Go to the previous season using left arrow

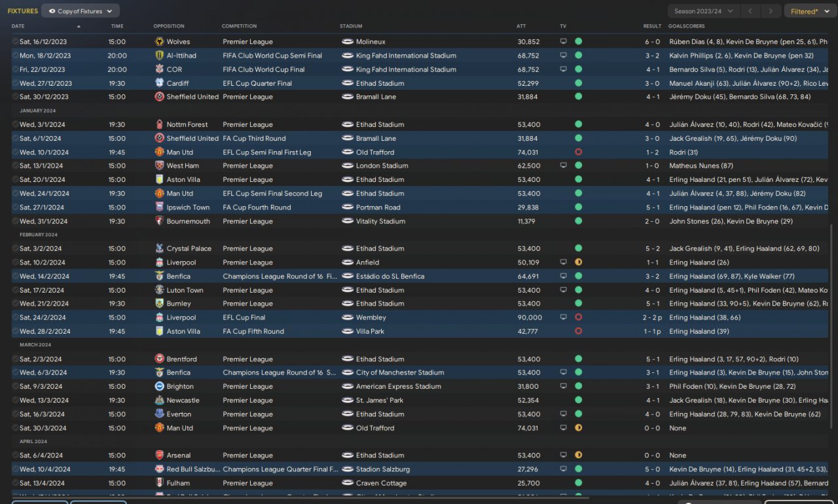(x=752, y=11)
